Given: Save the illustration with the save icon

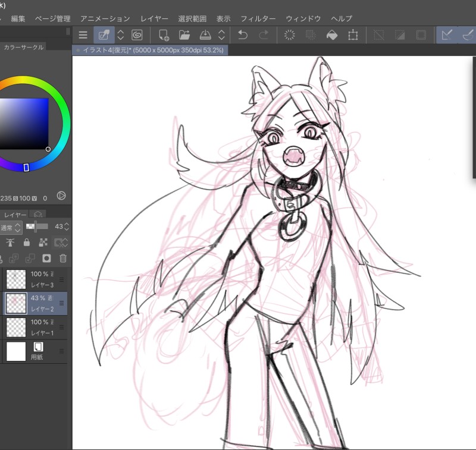Looking at the screenshot, I should click(x=205, y=35).
